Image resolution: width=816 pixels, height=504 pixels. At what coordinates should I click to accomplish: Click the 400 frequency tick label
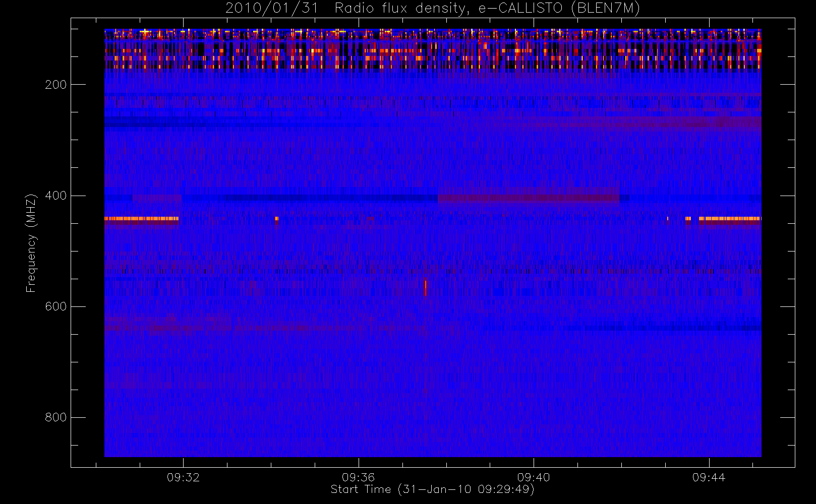[55, 196]
